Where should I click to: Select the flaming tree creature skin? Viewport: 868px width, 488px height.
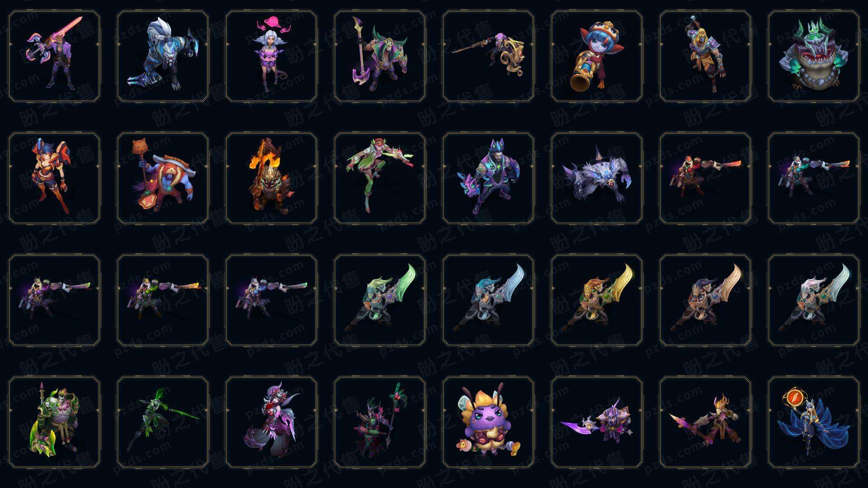[271, 178]
